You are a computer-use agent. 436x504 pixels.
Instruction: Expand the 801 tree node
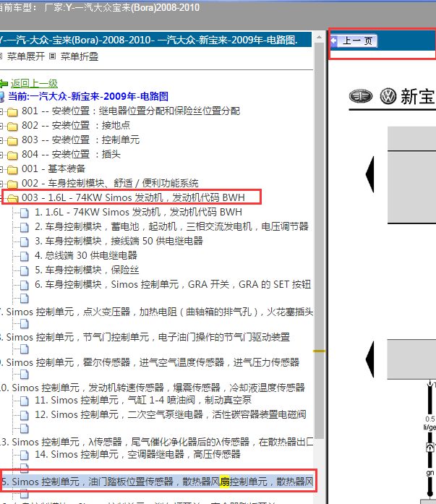click(x=1, y=112)
